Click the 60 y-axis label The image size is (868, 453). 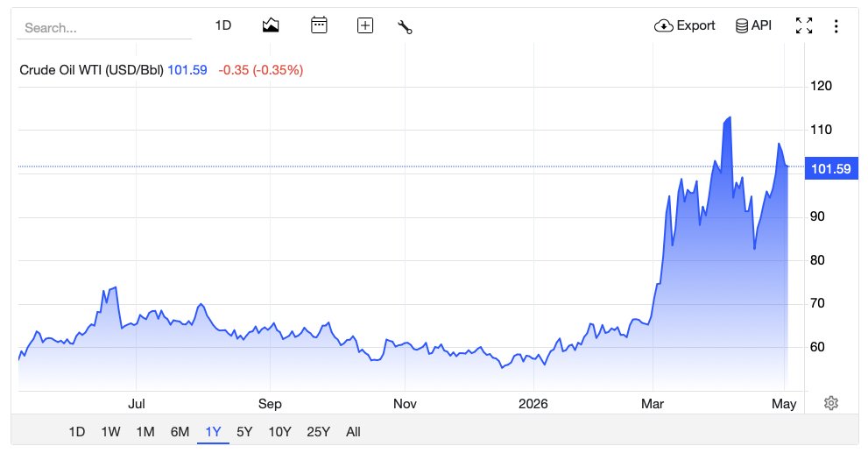click(817, 347)
